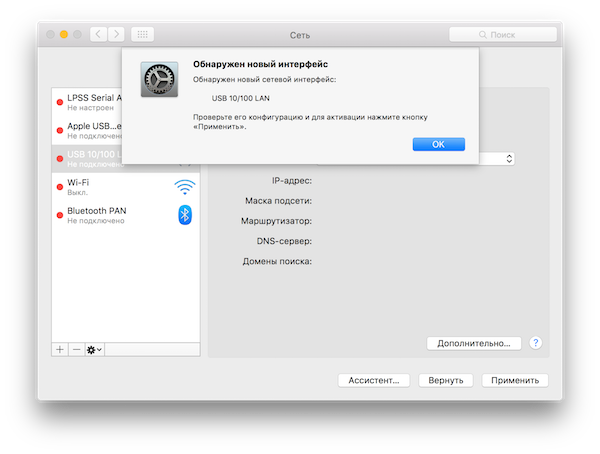Remove the selected service with minus

click(77, 349)
